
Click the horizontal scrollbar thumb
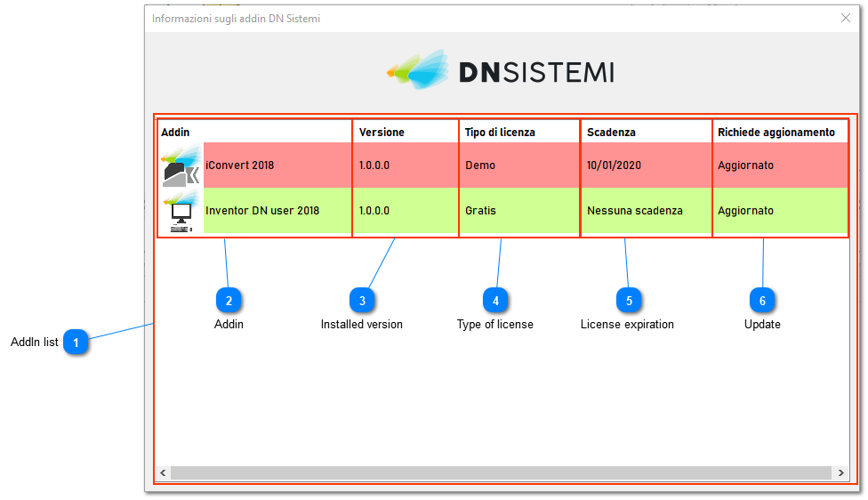[501, 472]
